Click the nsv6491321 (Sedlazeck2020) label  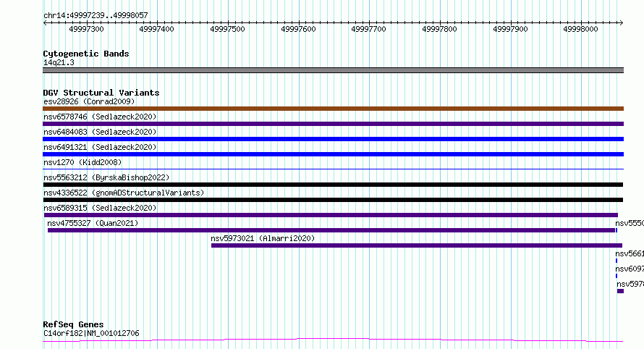(x=100, y=147)
